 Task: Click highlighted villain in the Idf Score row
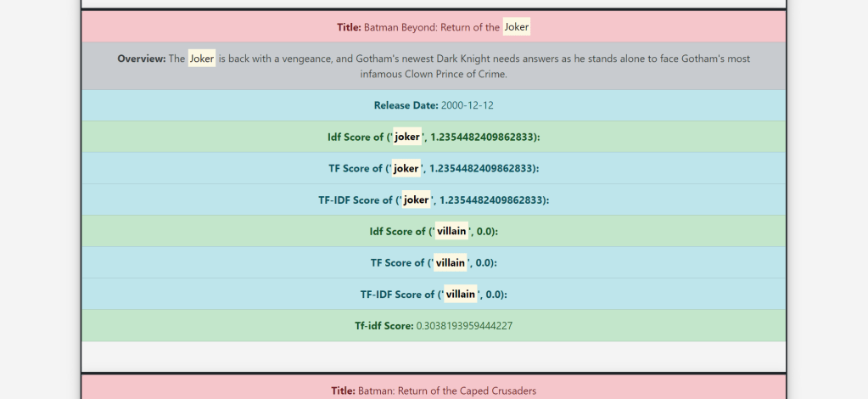[450, 231]
